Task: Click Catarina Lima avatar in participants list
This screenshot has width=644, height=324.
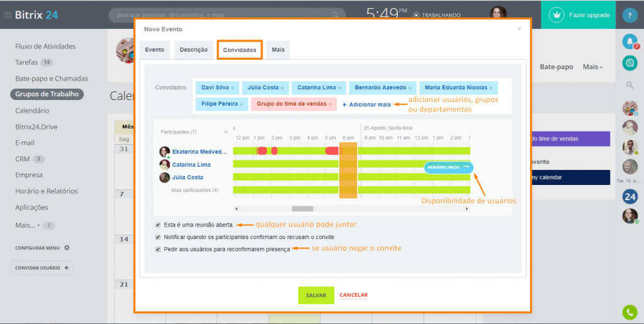Action: pos(165,165)
